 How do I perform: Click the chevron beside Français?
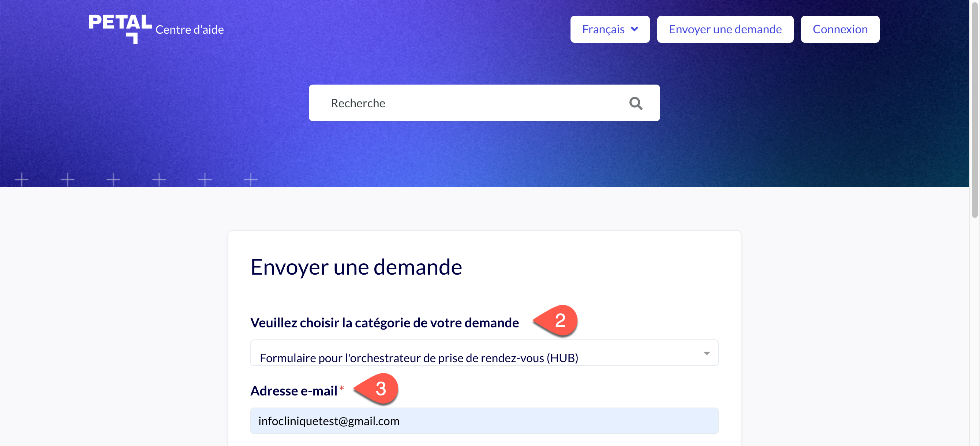634,29
